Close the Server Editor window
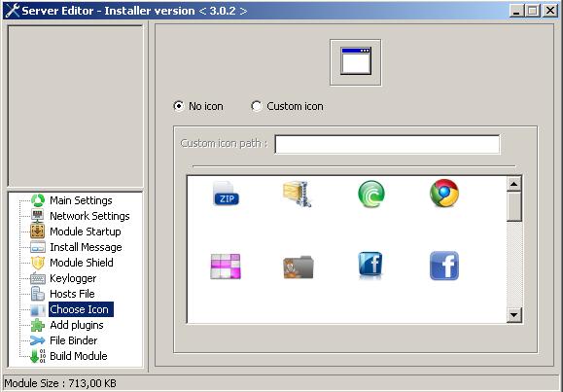This screenshot has height=392, width=563. (x=549, y=11)
